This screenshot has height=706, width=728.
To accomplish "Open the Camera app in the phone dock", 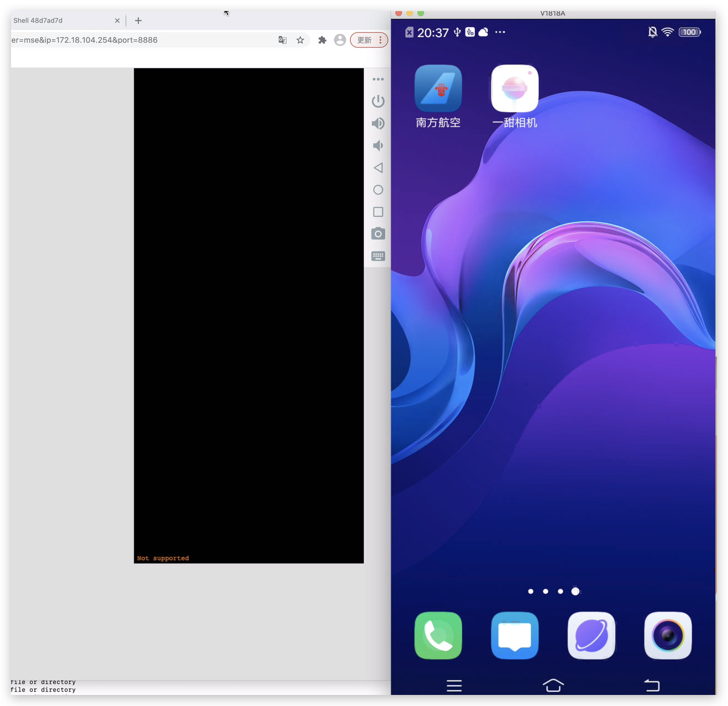I will click(668, 635).
